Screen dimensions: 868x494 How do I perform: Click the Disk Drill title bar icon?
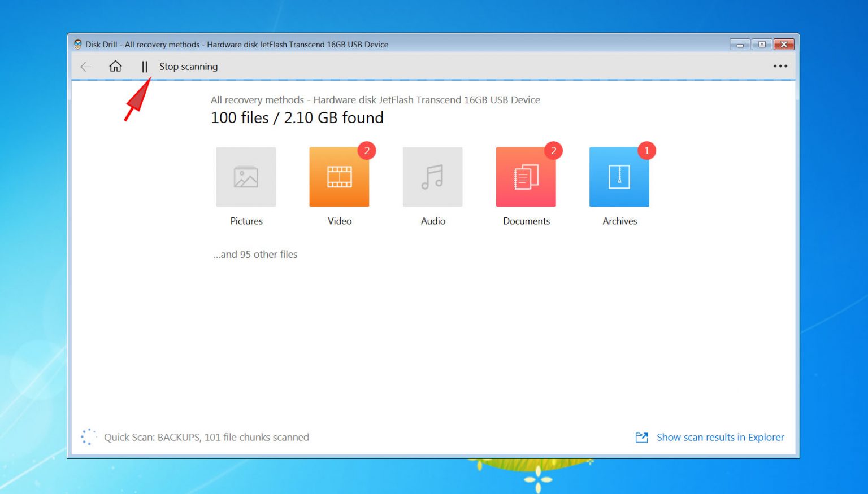(77, 44)
